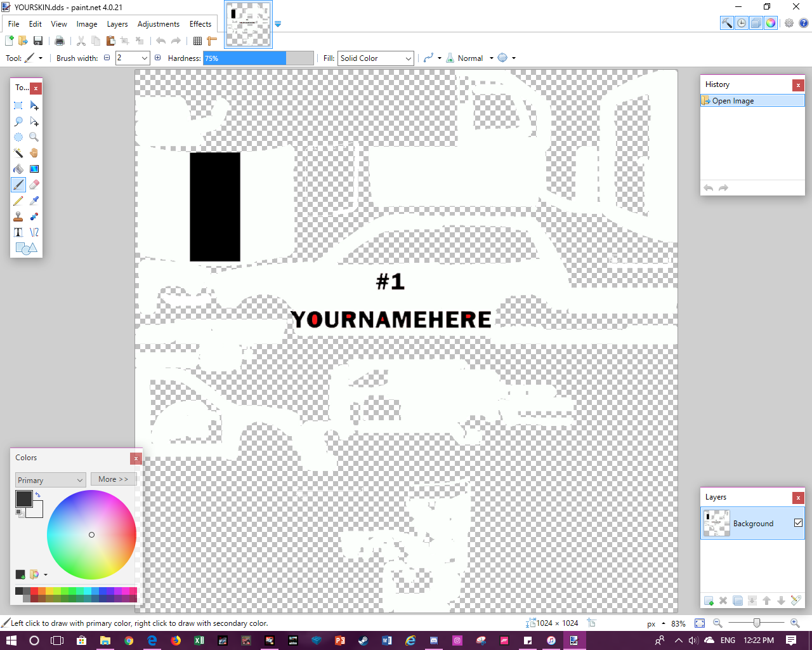Screen dimensions: 812x650
Task: Choose the Gradient tool
Action: point(34,169)
